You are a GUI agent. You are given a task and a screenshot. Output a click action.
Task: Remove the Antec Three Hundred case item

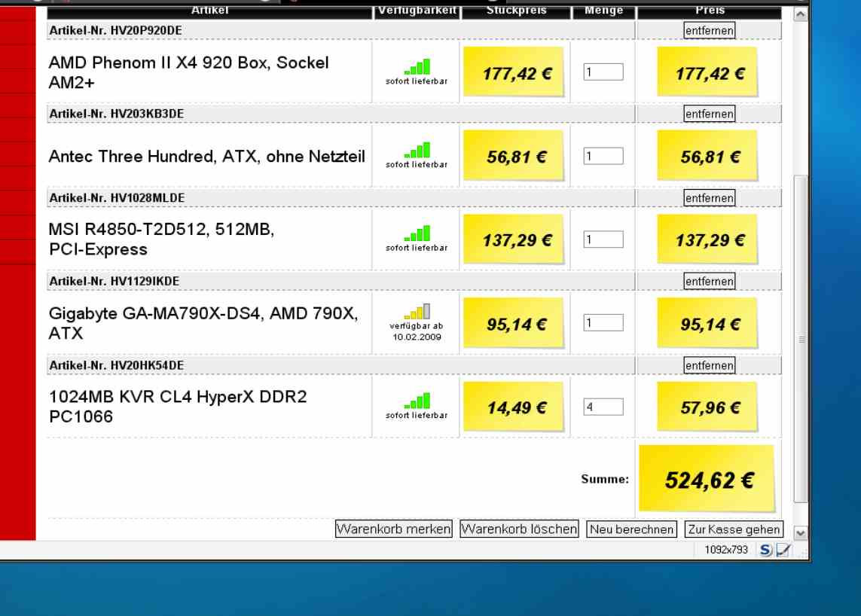709,114
